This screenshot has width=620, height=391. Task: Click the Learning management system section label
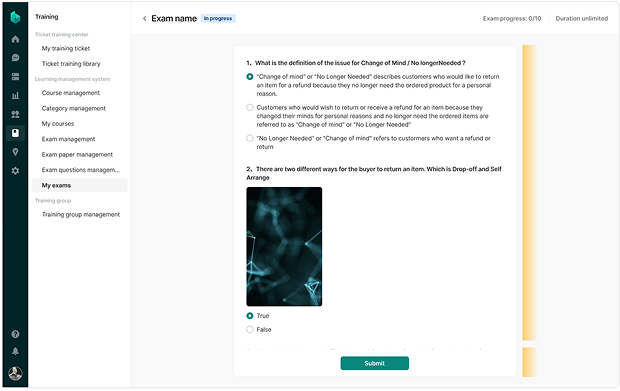coord(72,79)
